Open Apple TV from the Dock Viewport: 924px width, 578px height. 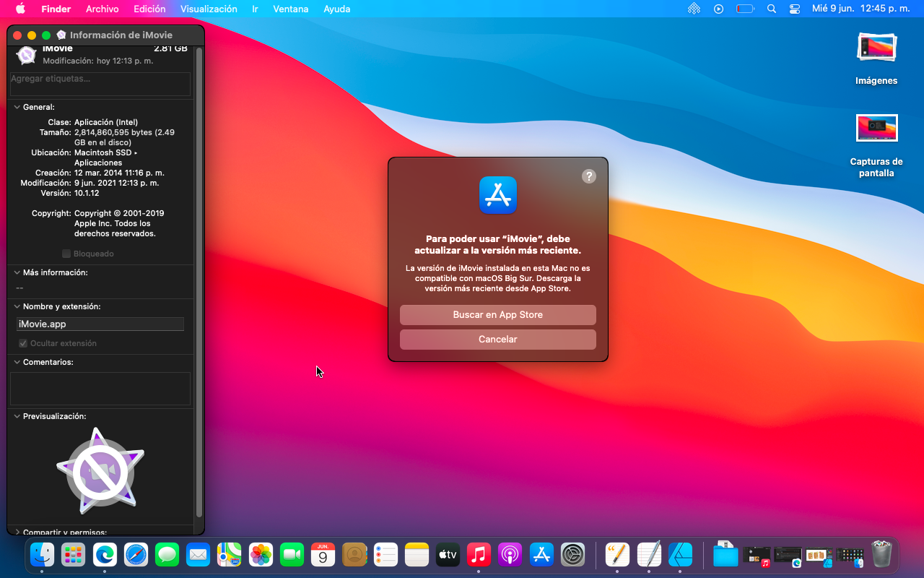click(x=448, y=555)
